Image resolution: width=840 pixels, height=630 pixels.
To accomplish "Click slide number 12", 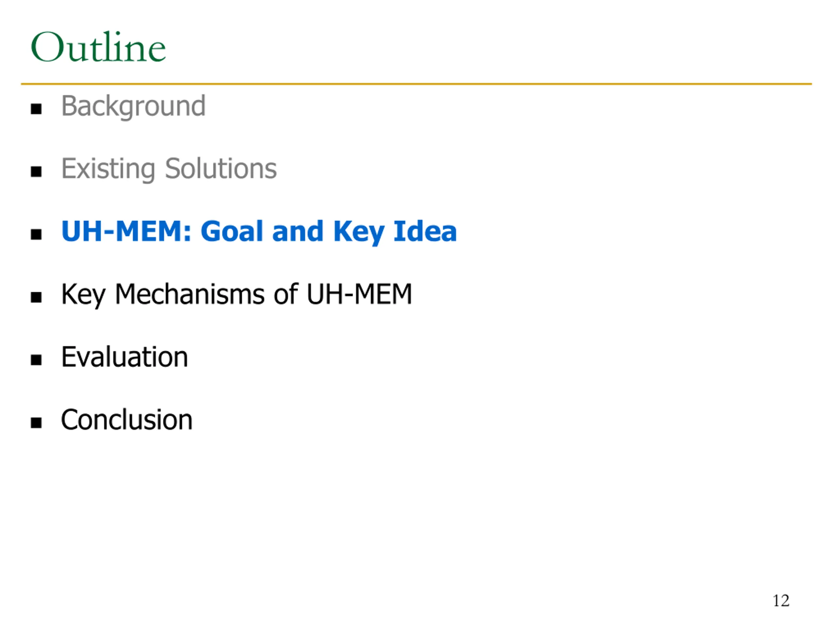I will click(x=781, y=600).
